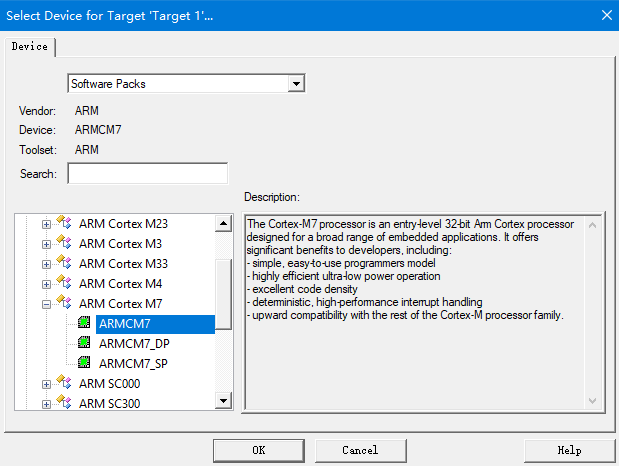Expand the ARM SC300 node
619x466 pixels.
pyautogui.click(x=46, y=404)
